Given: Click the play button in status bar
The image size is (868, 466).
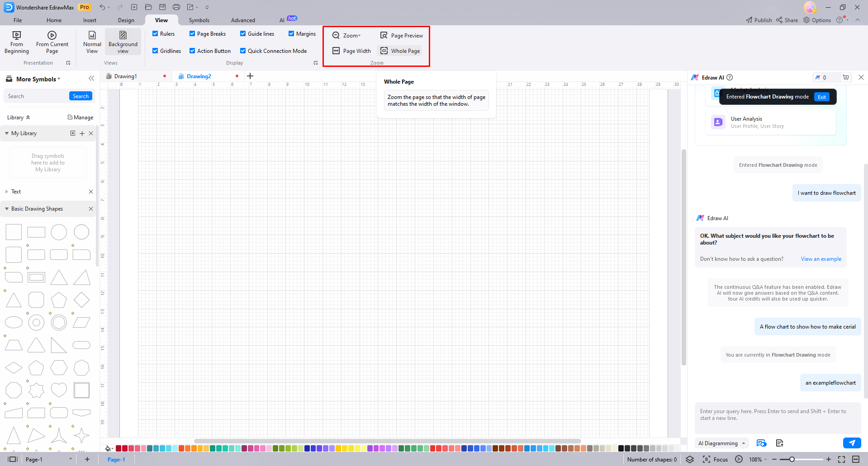Looking at the screenshot, I should 739,459.
